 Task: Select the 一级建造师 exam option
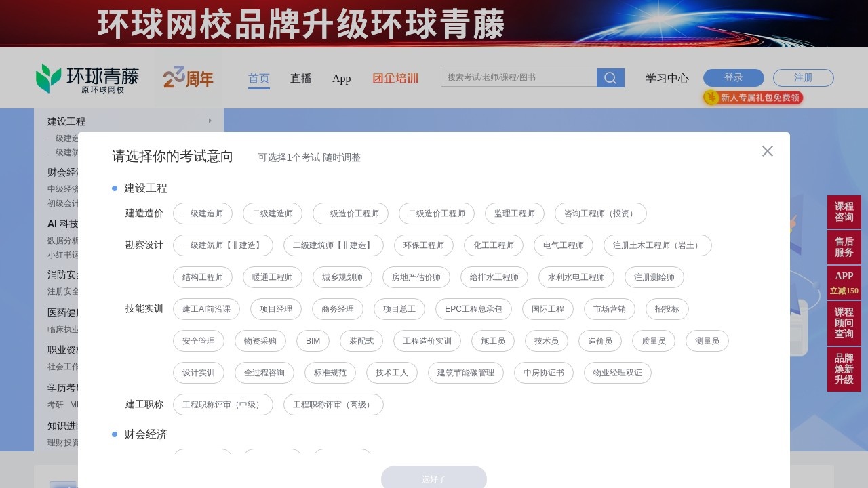(203, 213)
